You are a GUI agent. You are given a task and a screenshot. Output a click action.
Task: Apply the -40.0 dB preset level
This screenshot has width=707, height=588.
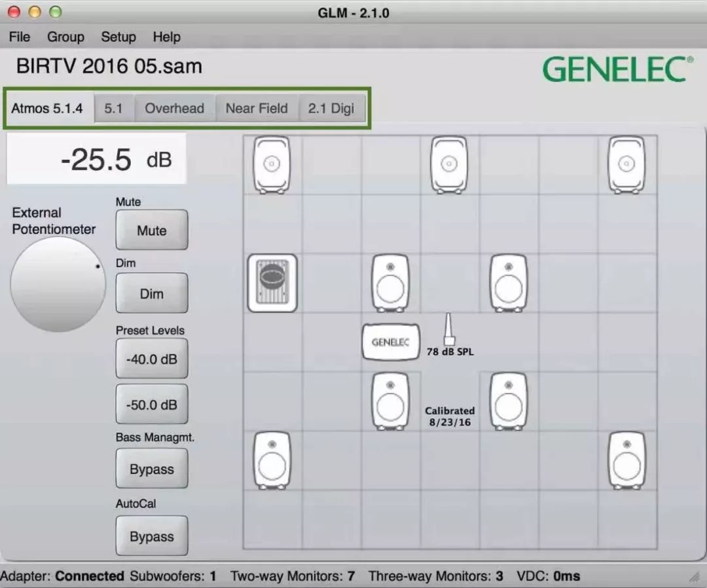click(151, 359)
